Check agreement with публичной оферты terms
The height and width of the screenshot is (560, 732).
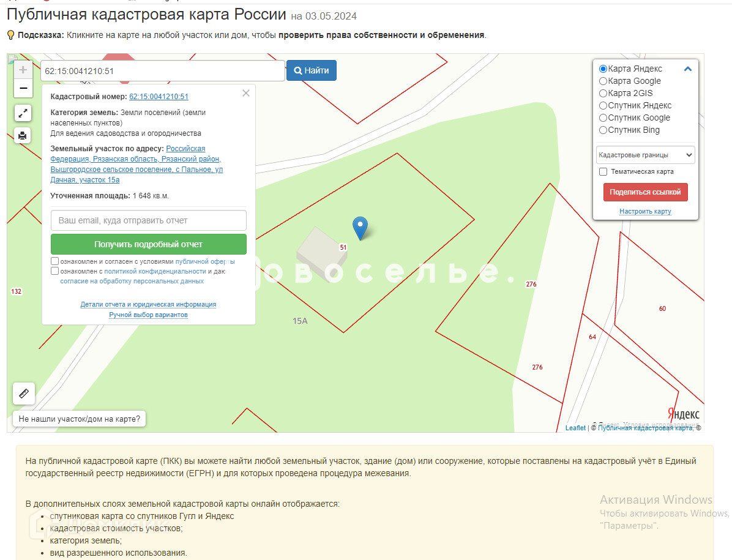(54, 261)
